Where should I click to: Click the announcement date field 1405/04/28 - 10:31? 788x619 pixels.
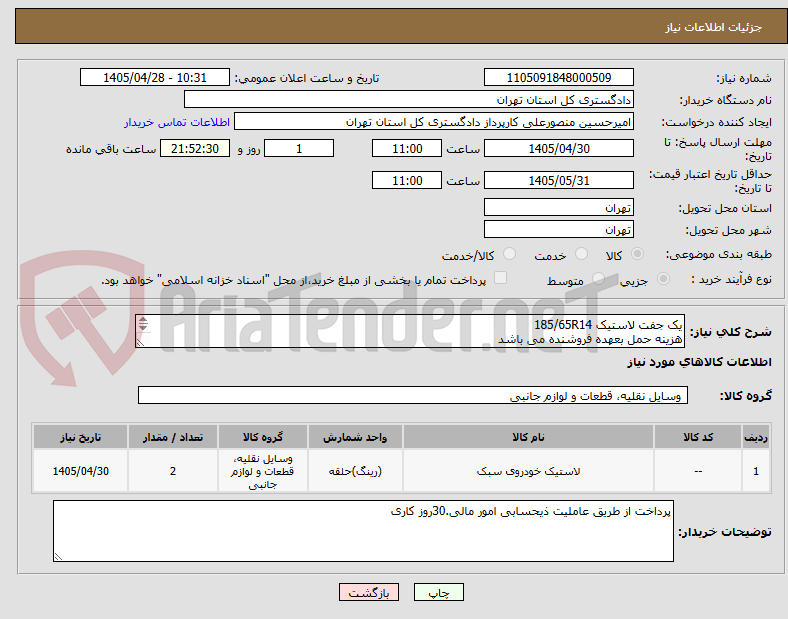click(x=155, y=77)
